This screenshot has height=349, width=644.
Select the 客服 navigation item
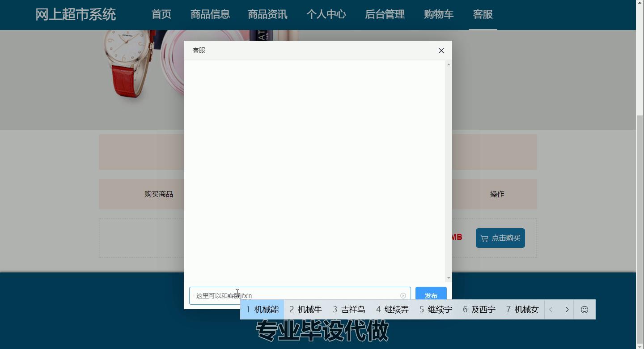[483, 14]
